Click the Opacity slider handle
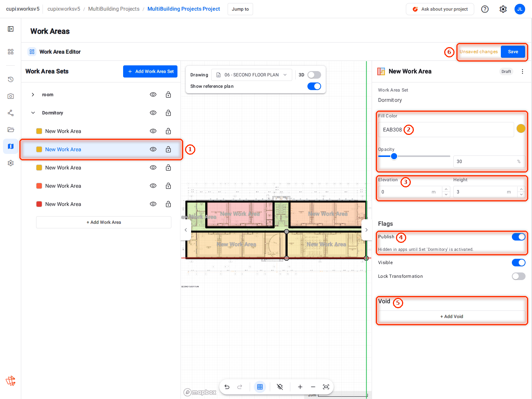This screenshot has height=399, width=532. point(394,156)
